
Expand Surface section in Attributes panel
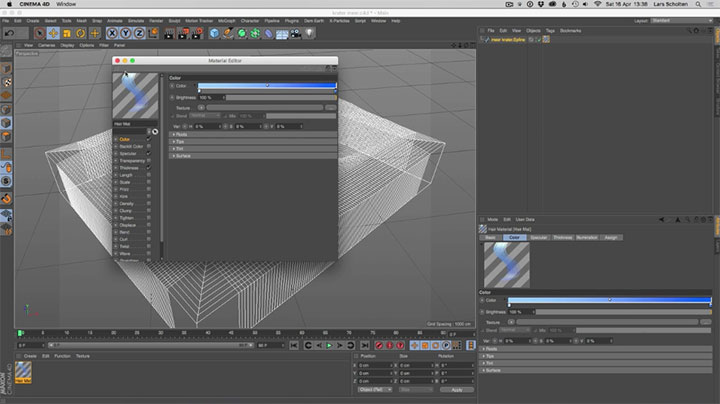(595, 370)
